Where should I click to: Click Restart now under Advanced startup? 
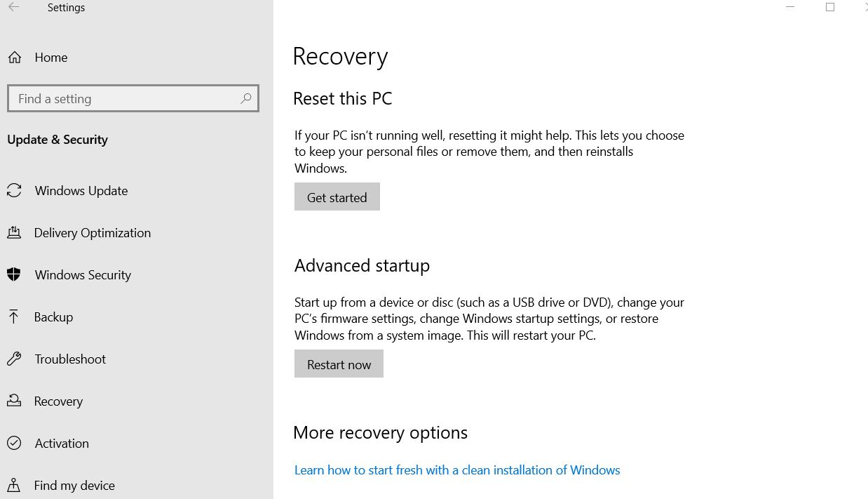pyautogui.click(x=339, y=364)
